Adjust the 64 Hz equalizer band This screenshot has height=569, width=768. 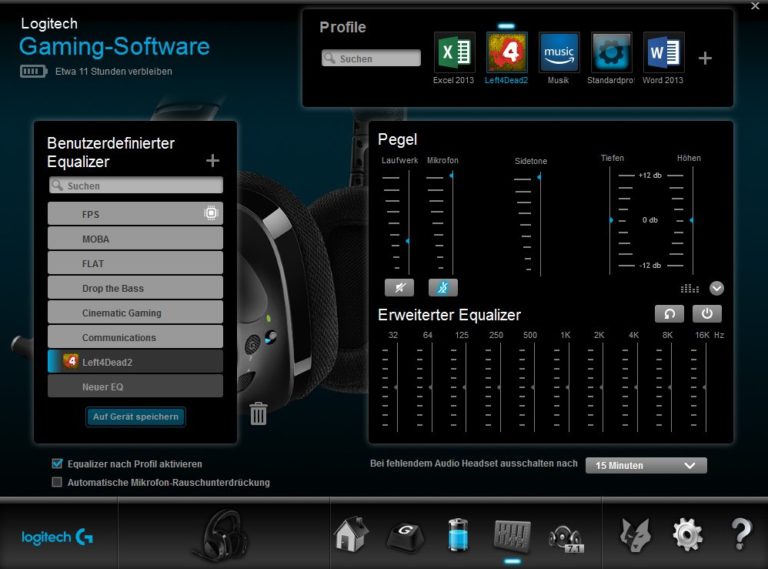[x=431, y=387]
